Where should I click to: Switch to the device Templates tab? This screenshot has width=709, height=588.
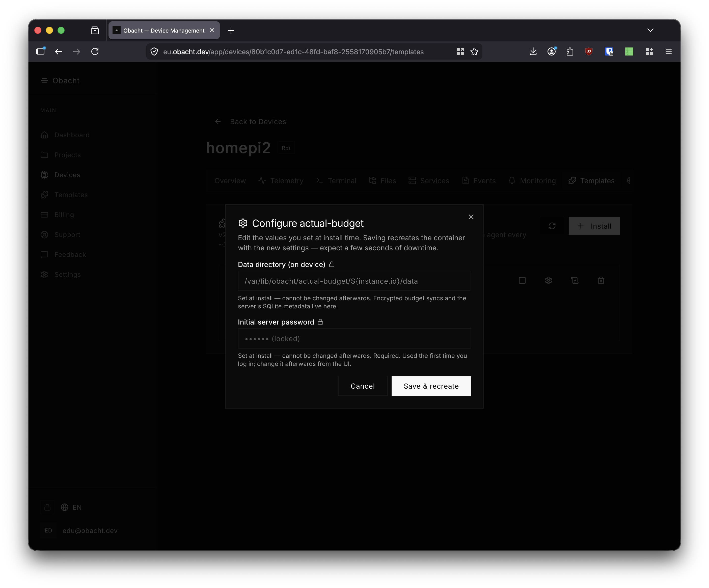click(591, 181)
